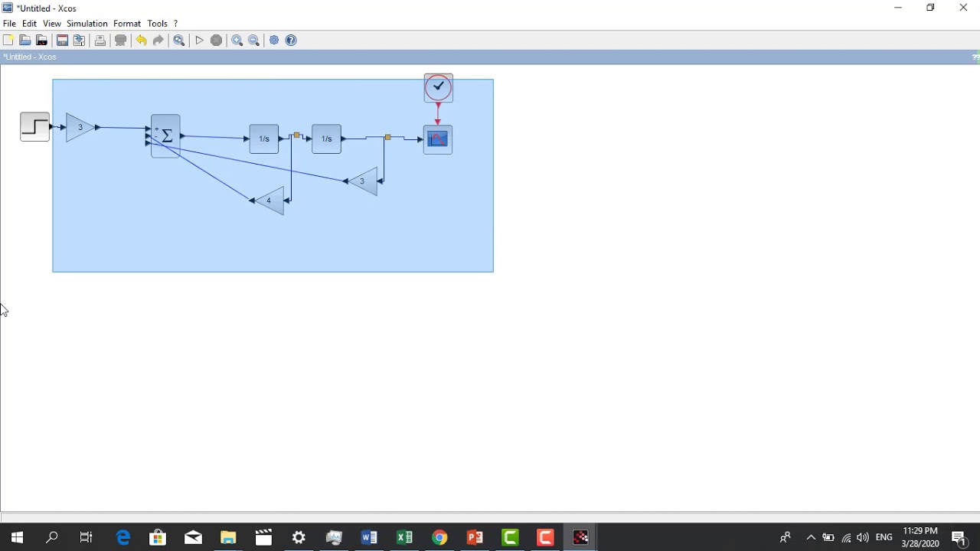This screenshot has height=551, width=980.
Task: Open green Camtasia icon on taskbar
Action: click(x=510, y=538)
